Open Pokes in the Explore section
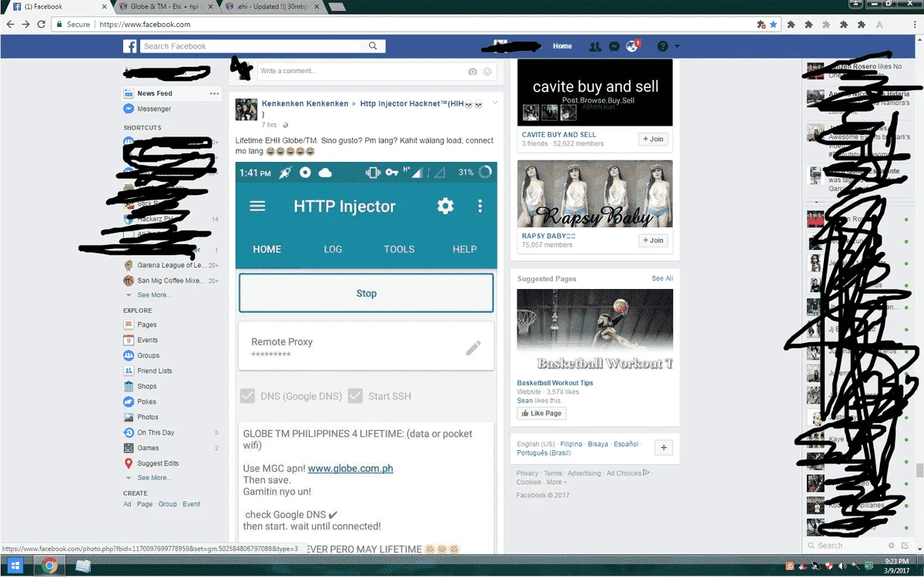 click(146, 402)
